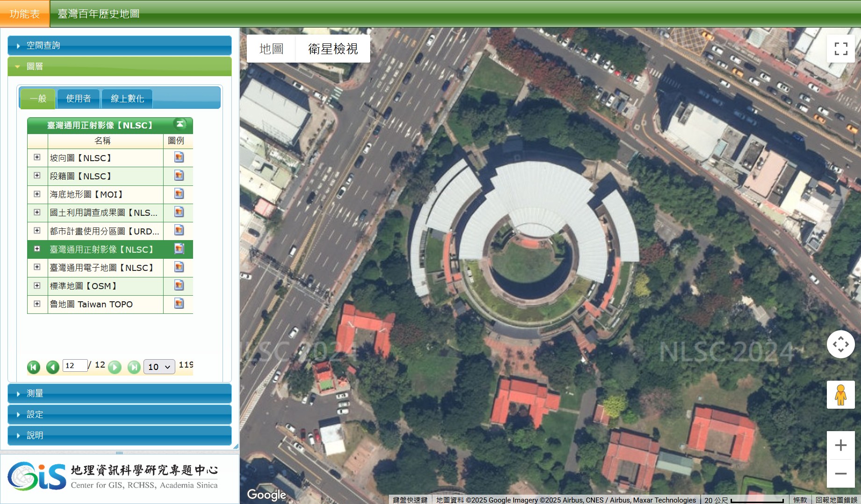Expand the 空間查詢 accordion section
This screenshot has width=861, height=504.
(120, 45)
